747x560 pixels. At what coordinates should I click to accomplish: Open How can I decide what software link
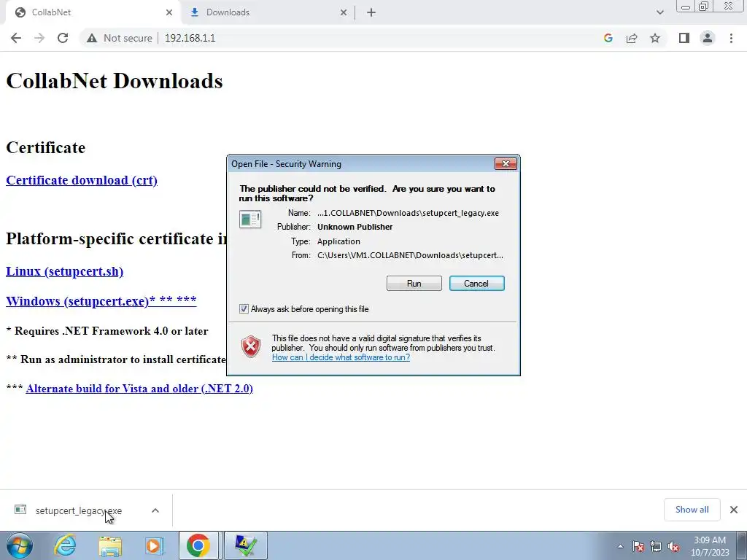pyautogui.click(x=341, y=357)
